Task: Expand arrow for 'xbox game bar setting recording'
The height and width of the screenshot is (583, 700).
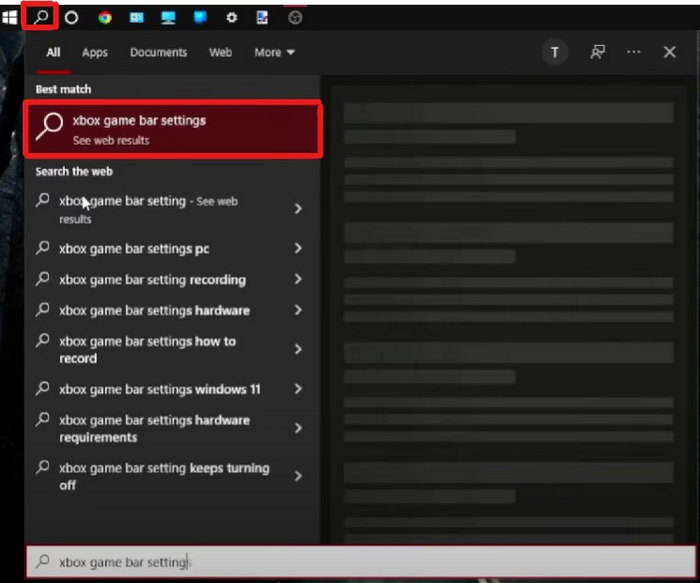Action: click(298, 280)
